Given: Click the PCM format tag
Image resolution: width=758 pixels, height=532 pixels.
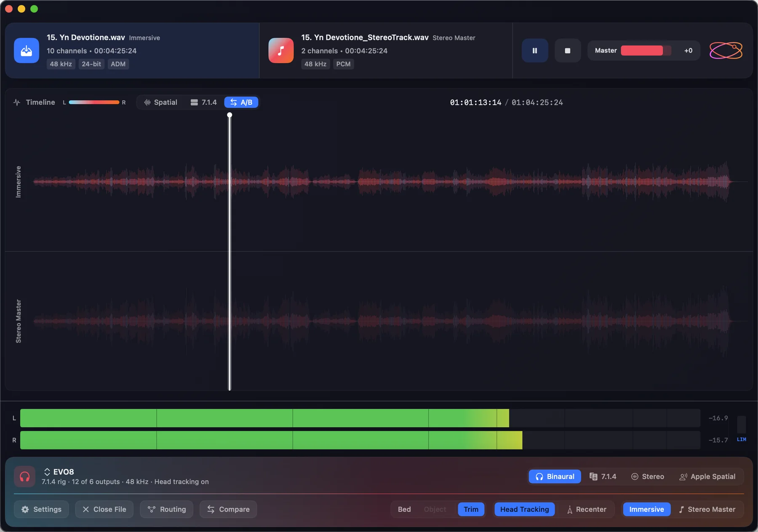Looking at the screenshot, I should tap(344, 64).
